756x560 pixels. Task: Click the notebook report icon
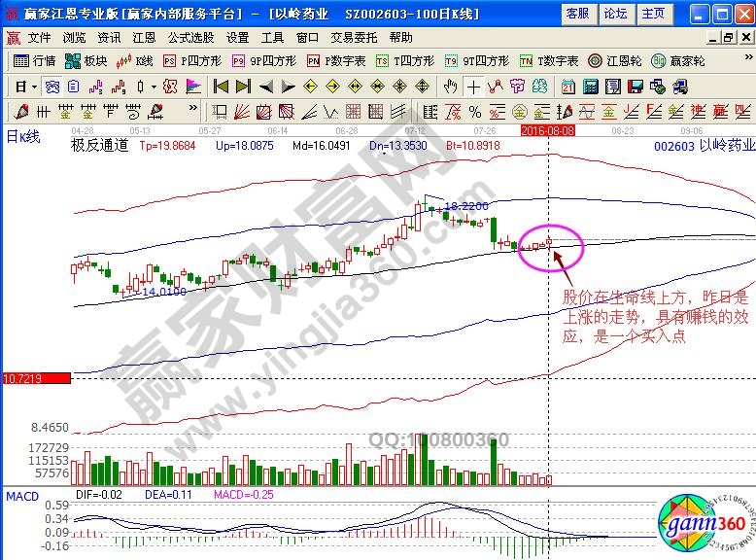613,87
